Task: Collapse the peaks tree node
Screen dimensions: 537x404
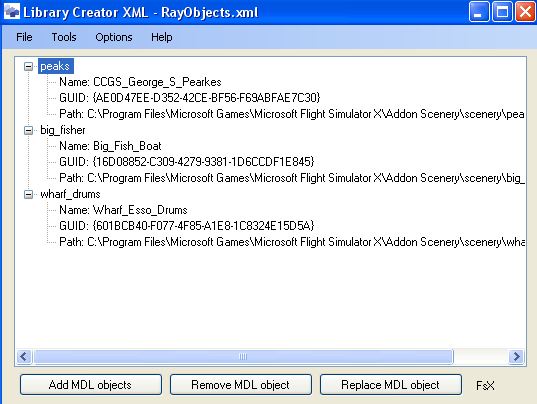Action: point(28,66)
